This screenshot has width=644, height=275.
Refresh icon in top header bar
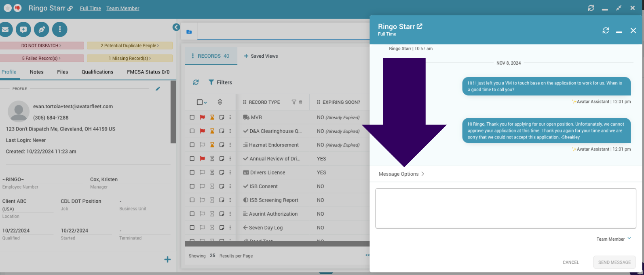[591, 8]
